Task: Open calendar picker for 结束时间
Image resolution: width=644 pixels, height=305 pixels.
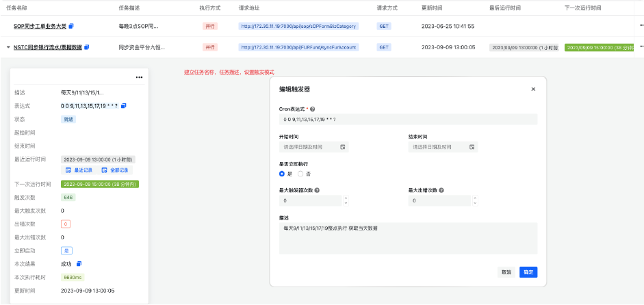Action: tap(472, 147)
